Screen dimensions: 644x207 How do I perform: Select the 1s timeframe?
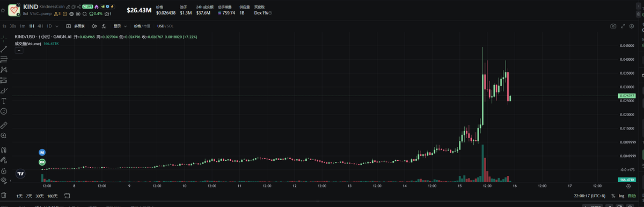4,26
